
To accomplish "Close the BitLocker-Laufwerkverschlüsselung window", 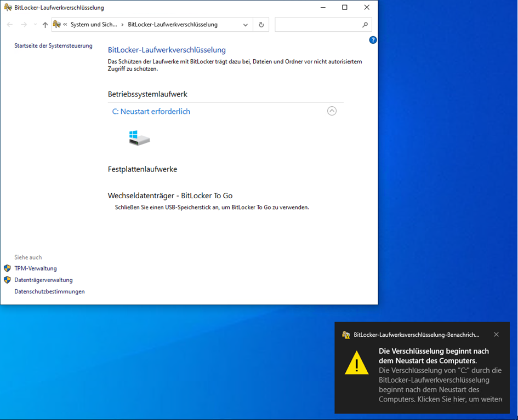I will 367,7.
